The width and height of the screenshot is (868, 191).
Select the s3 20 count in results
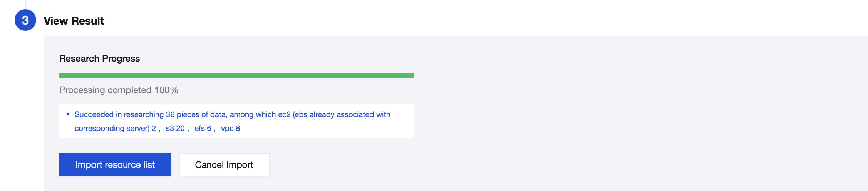(175, 128)
